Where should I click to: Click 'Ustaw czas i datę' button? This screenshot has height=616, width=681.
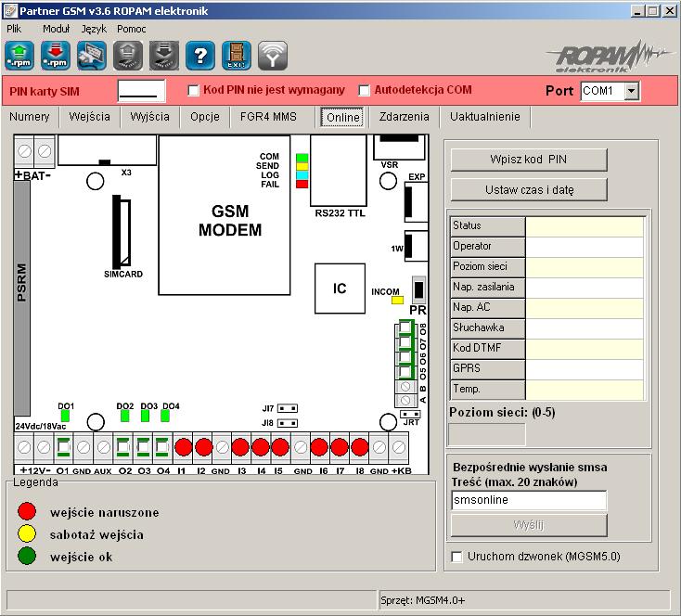pyautogui.click(x=529, y=190)
